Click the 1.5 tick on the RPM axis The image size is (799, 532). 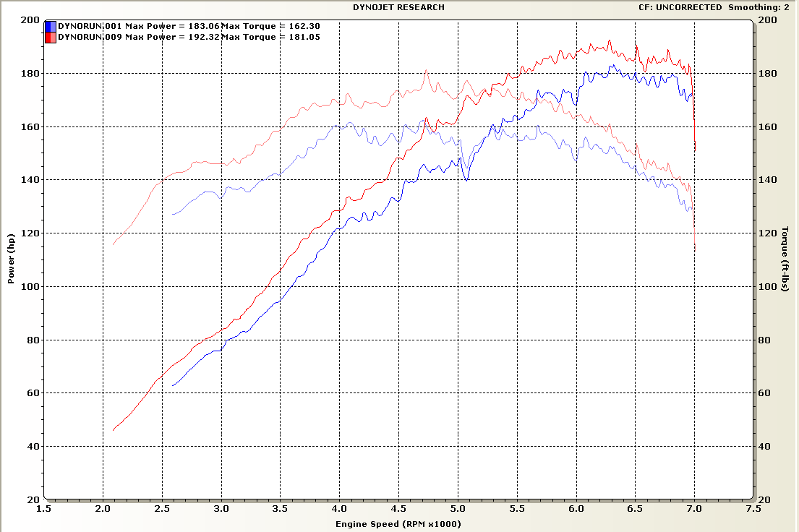(x=45, y=508)
